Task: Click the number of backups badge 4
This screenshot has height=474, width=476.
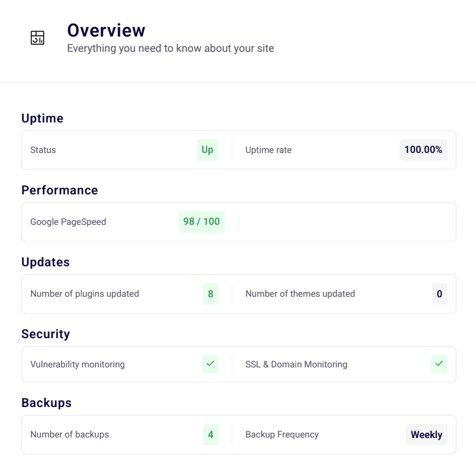Action: (210, 434)
